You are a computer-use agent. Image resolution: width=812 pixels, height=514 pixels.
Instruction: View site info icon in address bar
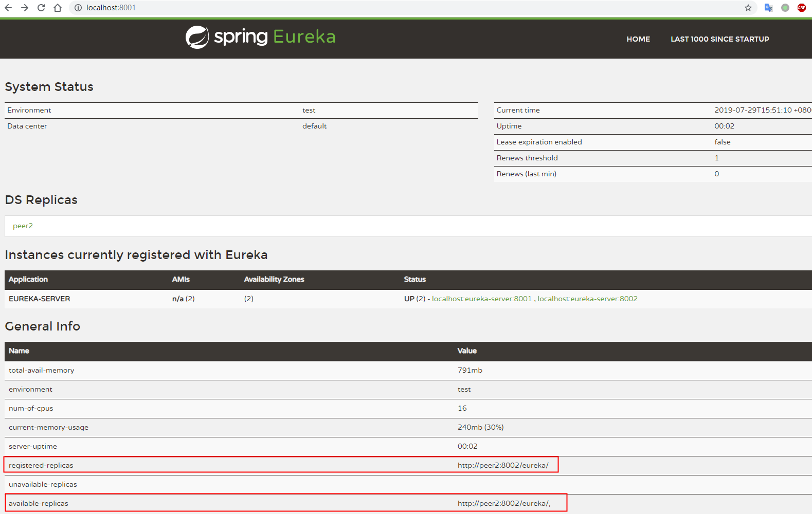coord(78,8)
